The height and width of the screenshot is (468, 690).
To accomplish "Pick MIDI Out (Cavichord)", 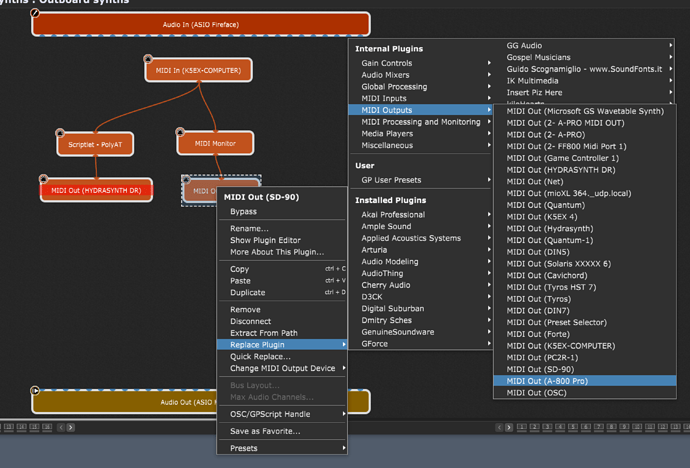I will click(x=585, y=275).
